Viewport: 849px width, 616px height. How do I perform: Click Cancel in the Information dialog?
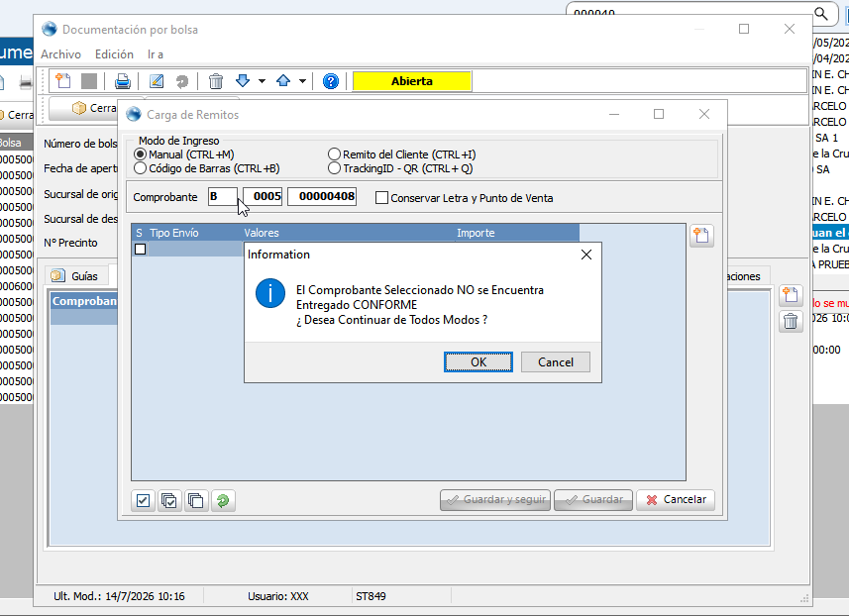(556, 362)
